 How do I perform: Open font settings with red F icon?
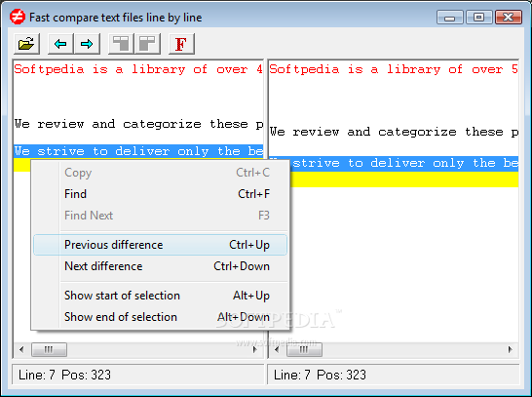[x=181, y=44]
